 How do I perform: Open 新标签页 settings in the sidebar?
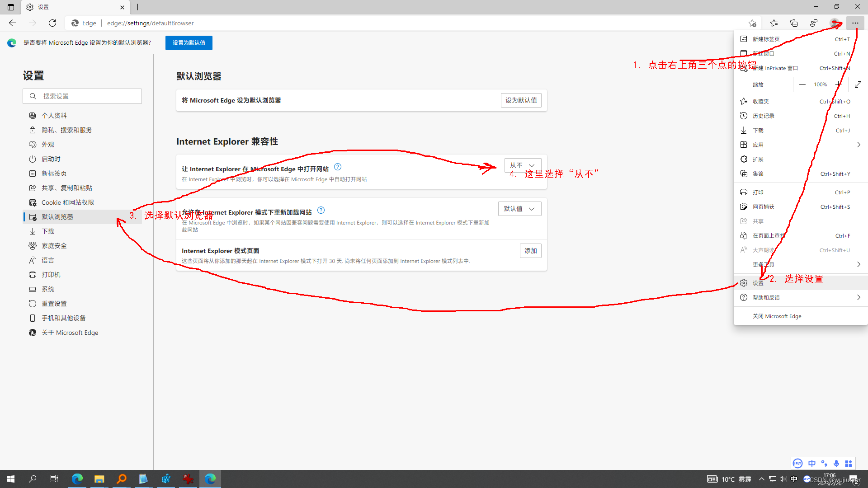[82, 174]
